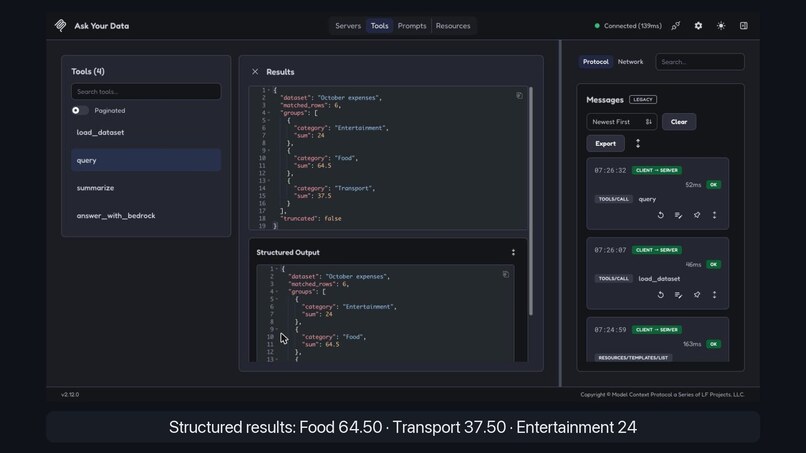Click the Structured Output heading
This screenshot has height=453, width=806.
tap(288, 252)
